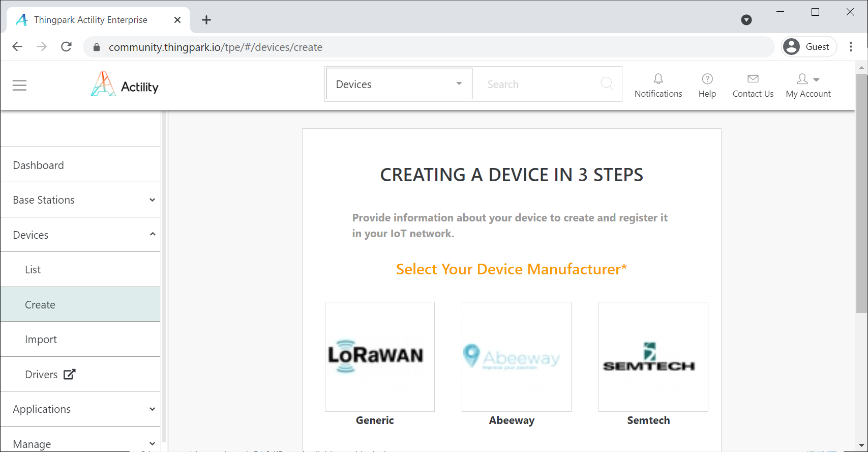Click the Thingpark tab favicon
The height and width of the screenshot is (452, 868).
22,20
